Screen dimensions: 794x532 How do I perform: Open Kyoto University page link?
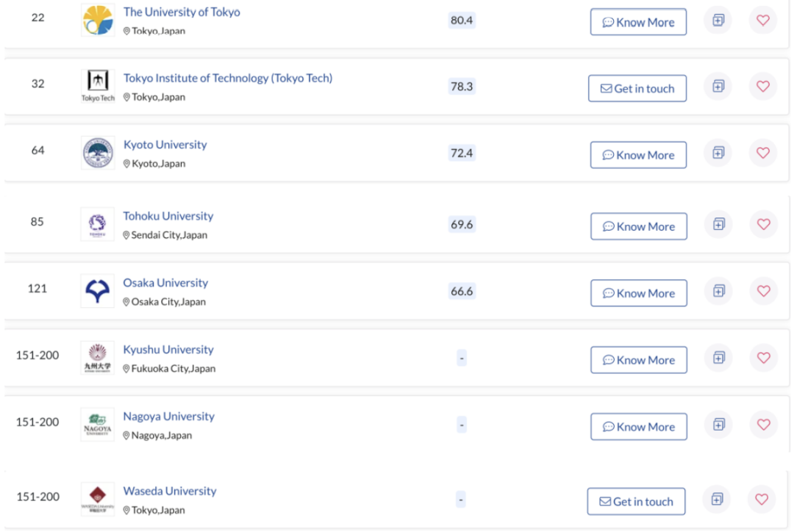point(165,145)
